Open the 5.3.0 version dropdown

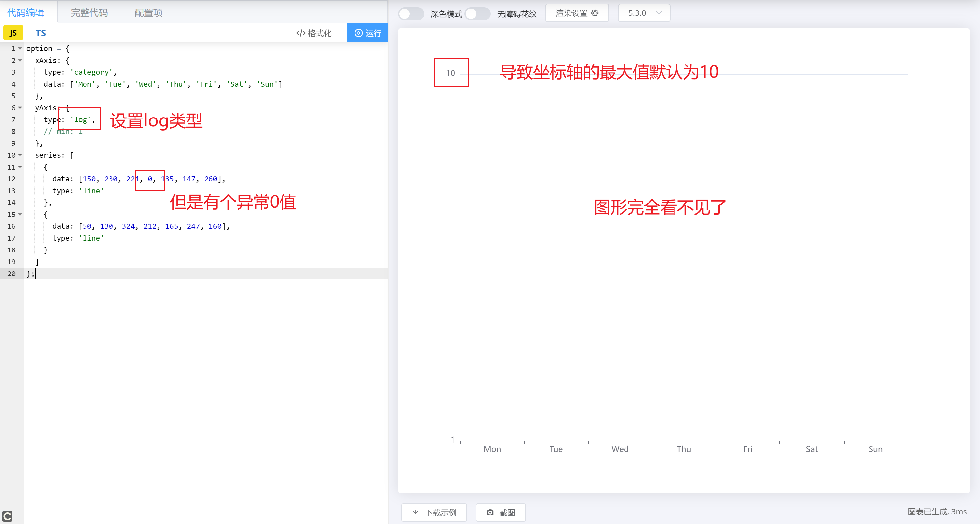click(644, 13)
